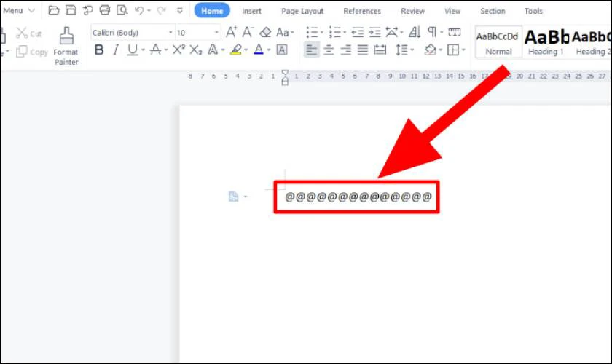Click the Sort icon
The width and height of the screenshot is (612, 364).
tap(415, 32)
